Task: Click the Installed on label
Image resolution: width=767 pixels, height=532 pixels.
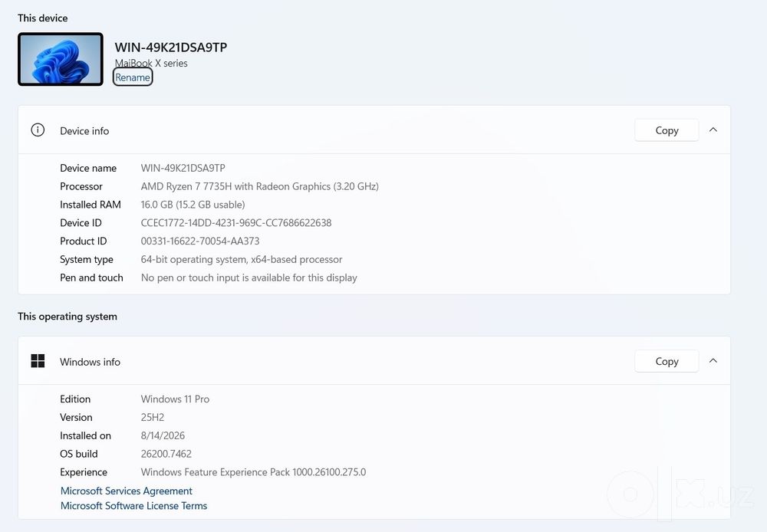Action: pos(86,435)
